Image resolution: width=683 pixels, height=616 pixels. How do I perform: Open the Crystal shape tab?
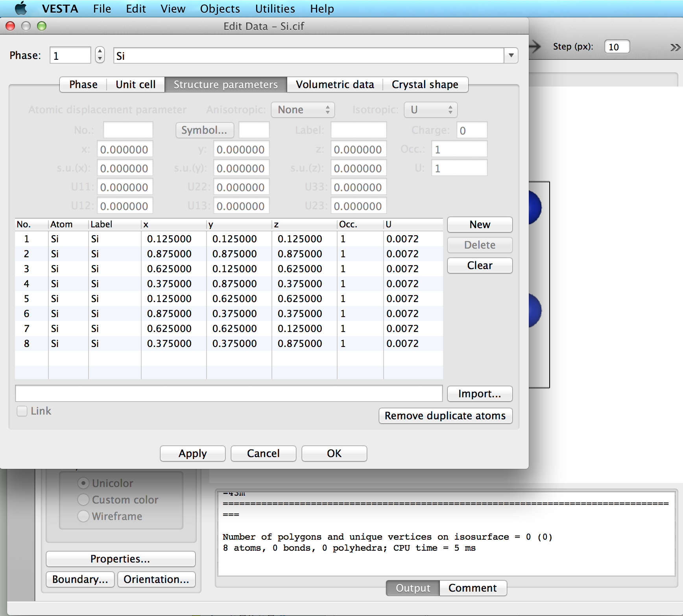425,85
